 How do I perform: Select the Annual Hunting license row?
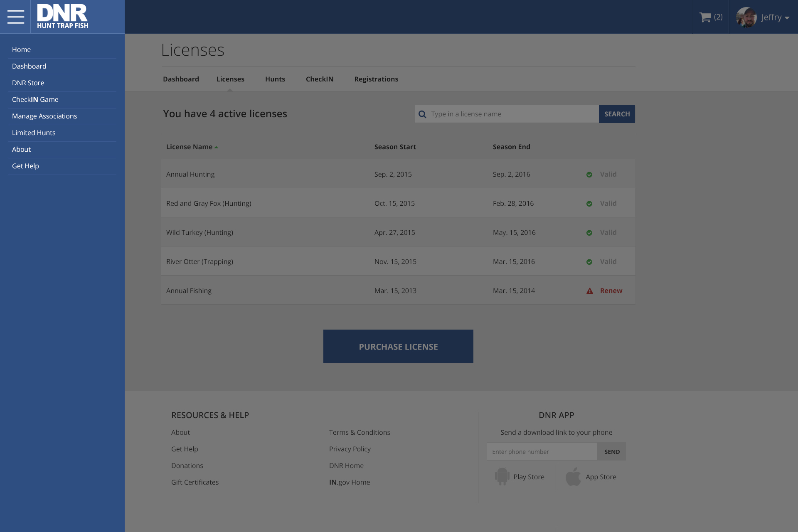pyautogui.click(x=398, y=174)
